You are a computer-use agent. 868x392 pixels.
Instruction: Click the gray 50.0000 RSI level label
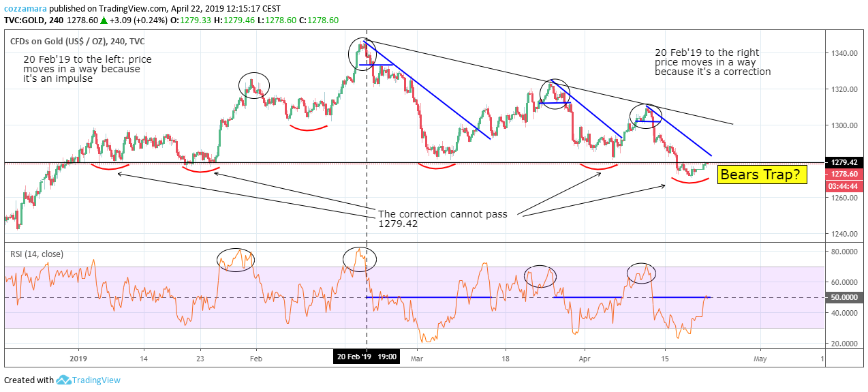click(846, 297)
